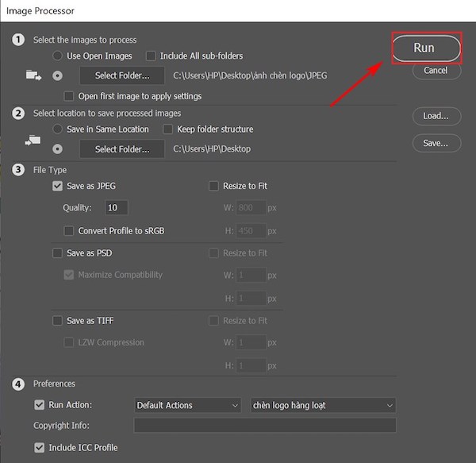Uncheck the Save as JPEG checkbox
Screen dimensions: 476x463
[x=57, y=186]
